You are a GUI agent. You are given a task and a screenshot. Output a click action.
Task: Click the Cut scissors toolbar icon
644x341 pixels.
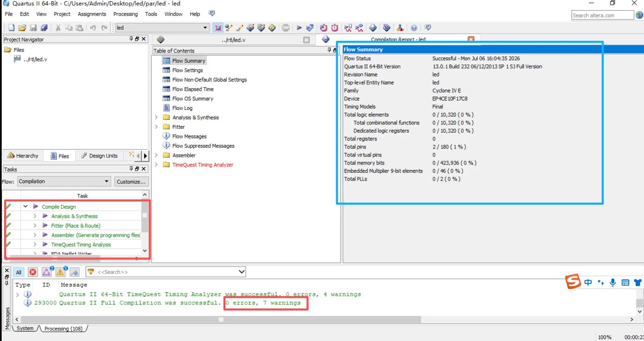58,28
